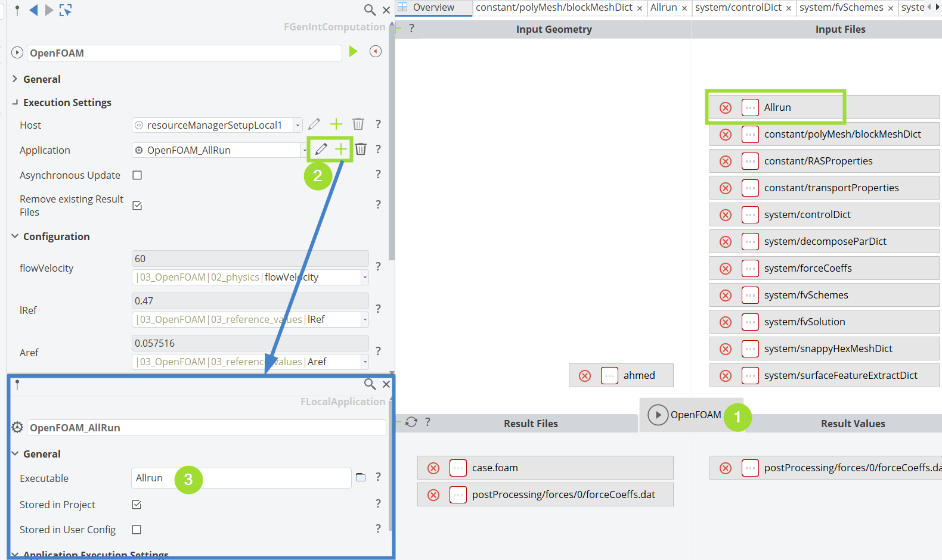
Task: Open the lRef reference dropdown
Action: pos(365,319)
